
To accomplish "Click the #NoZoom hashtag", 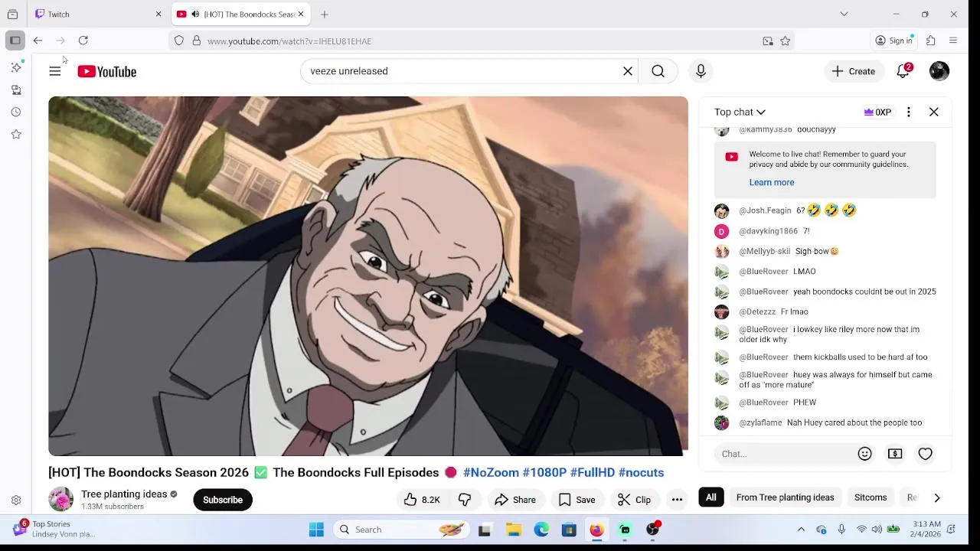I will pos(491,473).
